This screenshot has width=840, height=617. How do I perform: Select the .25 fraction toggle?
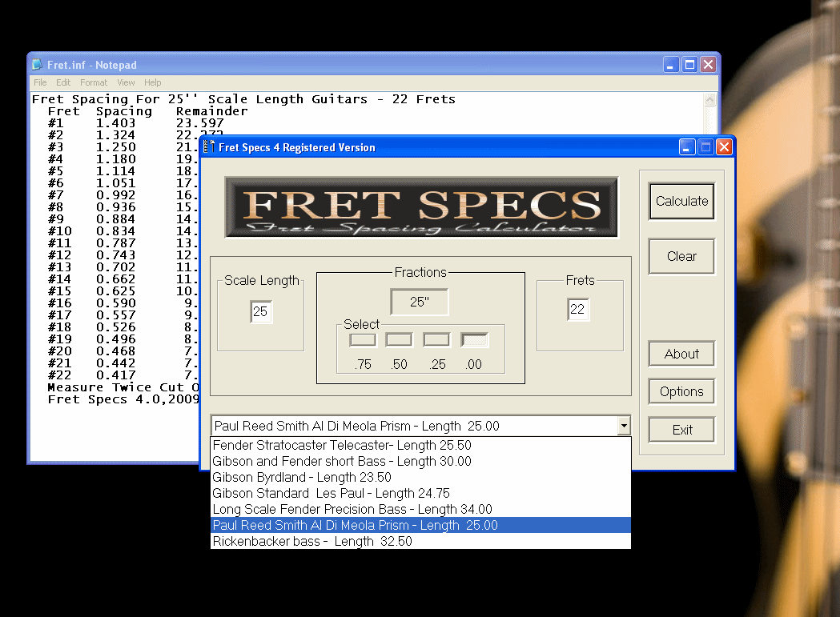[x=436, y=340]
